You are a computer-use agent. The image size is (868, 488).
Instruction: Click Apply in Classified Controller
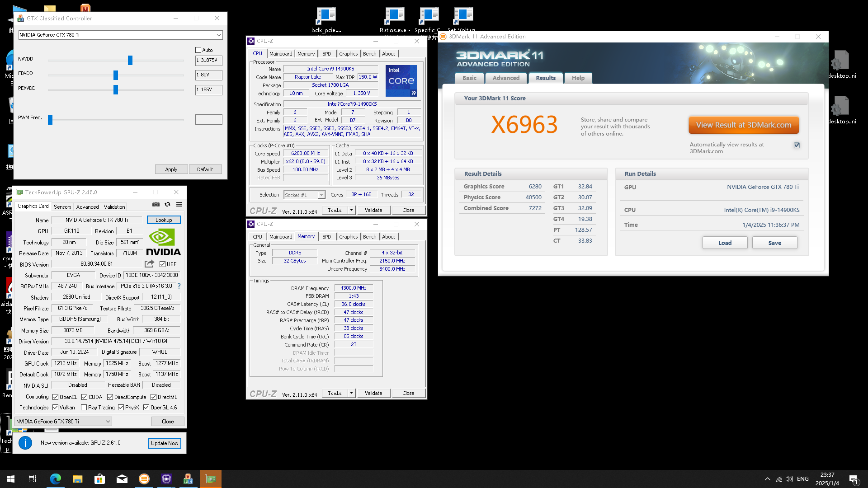[x=171, y=169]
